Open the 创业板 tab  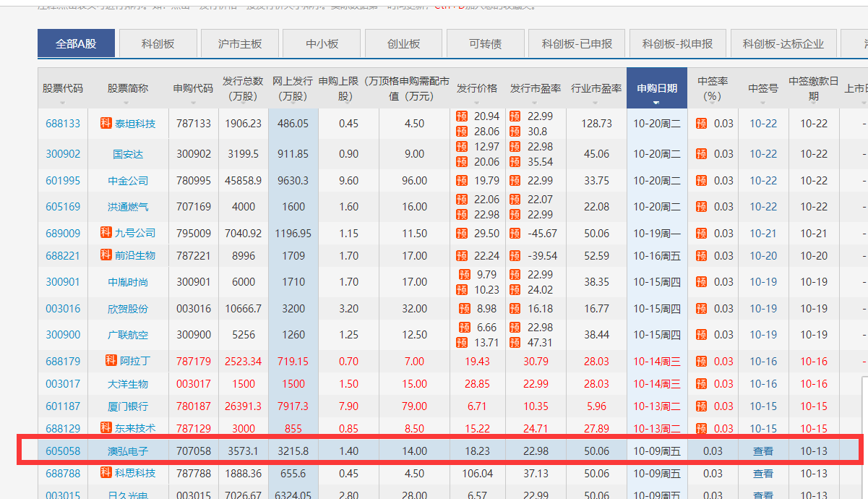[403, 43]
